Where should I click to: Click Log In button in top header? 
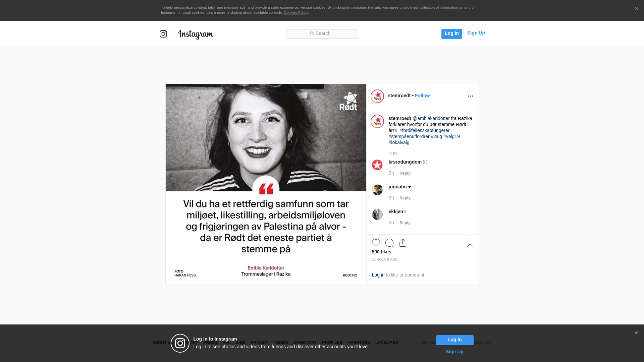coord(451,34)
